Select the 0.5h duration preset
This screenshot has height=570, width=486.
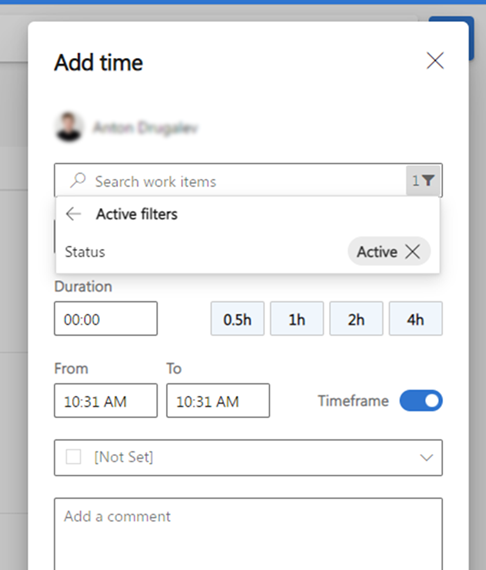click(x=237, y=318)
